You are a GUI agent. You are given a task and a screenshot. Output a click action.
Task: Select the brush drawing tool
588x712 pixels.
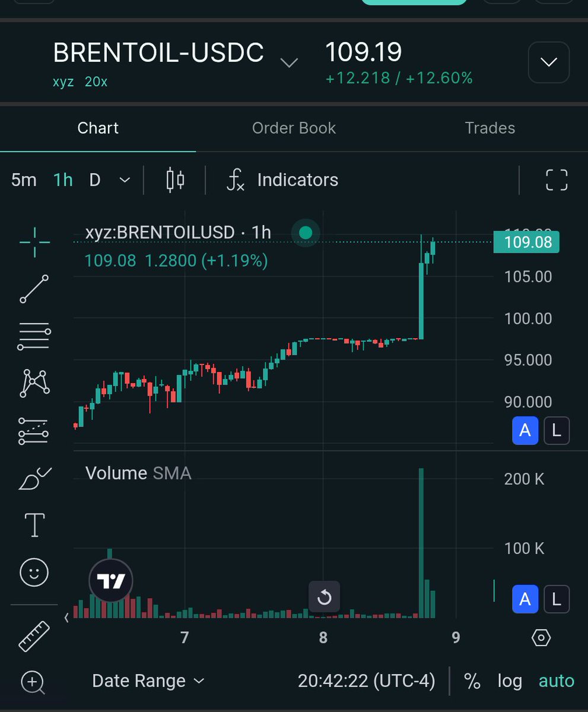34,478
